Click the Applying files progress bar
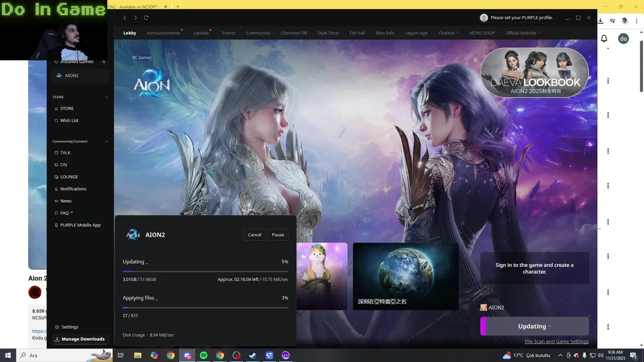 (205, 308)
